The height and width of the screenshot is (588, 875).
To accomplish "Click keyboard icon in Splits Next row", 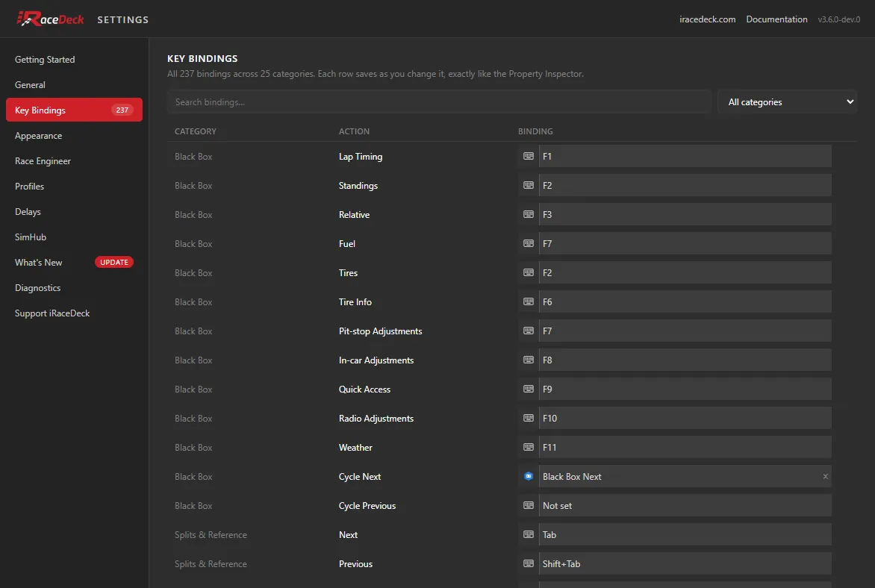I will pos(528,534).
